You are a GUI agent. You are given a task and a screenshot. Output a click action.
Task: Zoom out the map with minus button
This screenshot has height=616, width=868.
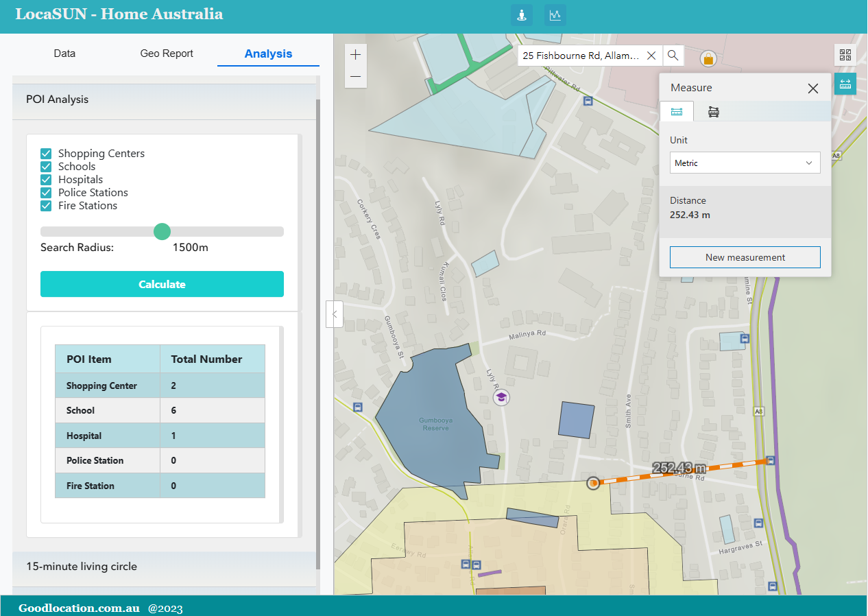click(355, 77)
